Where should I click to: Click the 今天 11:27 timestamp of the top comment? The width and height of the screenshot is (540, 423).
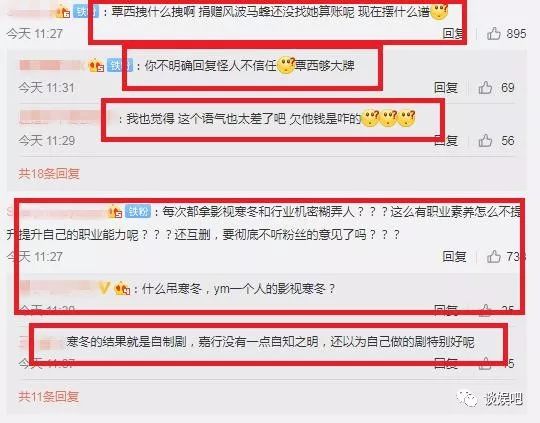[x=35, y=34]
